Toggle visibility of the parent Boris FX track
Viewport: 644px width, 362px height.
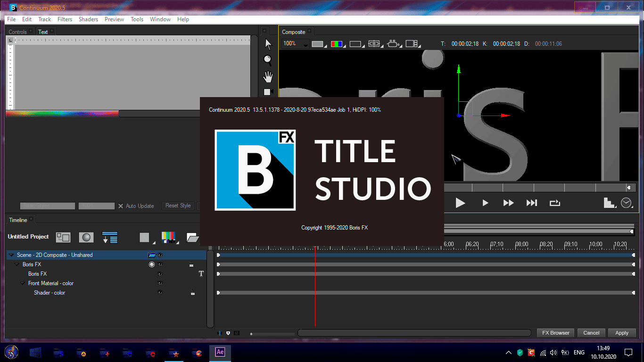click(160, 264)
